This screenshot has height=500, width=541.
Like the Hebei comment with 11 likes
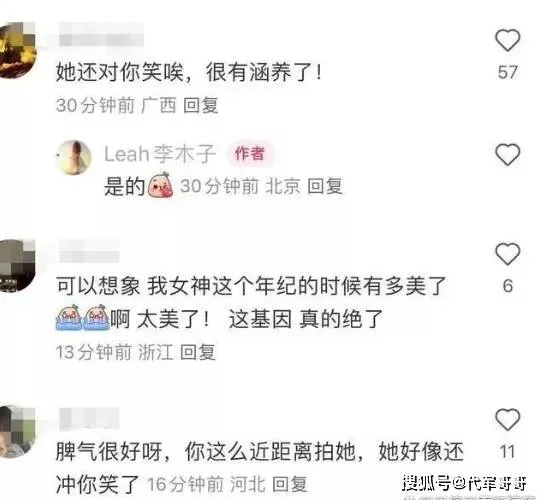pos(508,419)
